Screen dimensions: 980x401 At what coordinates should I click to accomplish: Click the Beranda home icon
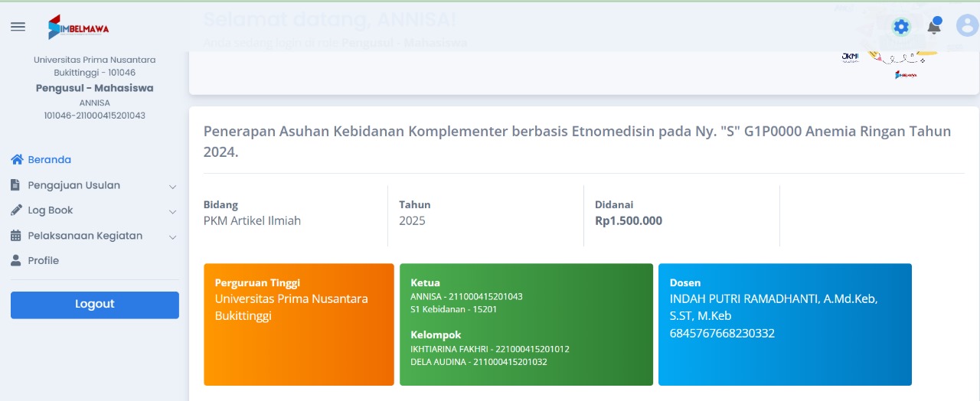[17, 160]
